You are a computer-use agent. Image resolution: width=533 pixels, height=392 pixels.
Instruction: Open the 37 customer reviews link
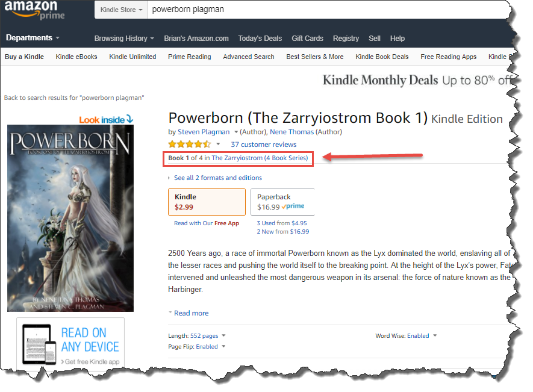(263, 145)
